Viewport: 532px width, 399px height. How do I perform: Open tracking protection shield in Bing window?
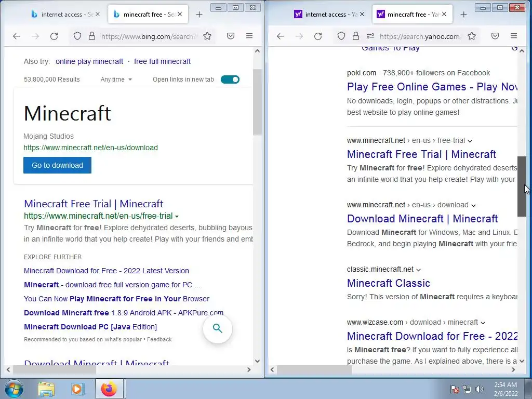(x=77, y=36)
